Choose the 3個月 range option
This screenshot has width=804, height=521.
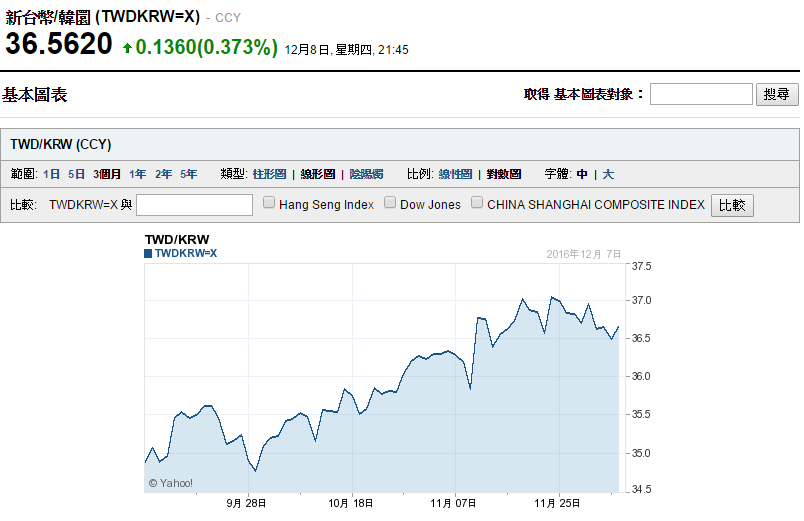pyautogui.click(x=107, y=174)
